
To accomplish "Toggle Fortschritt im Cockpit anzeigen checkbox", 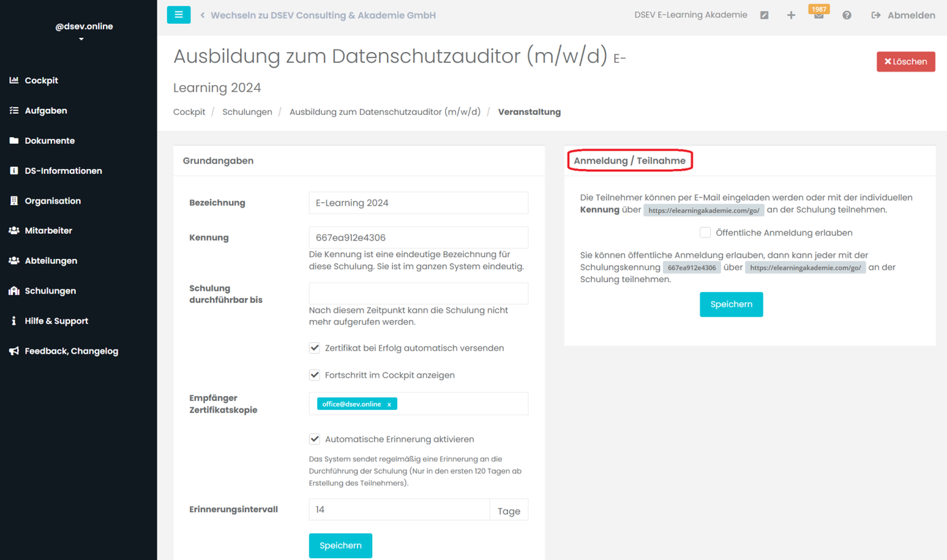I will coord(315,375).
